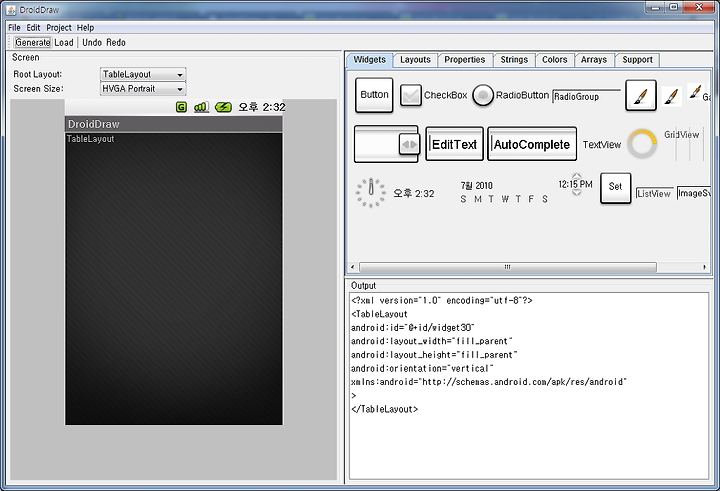The width and height of the screenshot is (720, 491).
Task: Open the File menu
Action: point(14,28)
